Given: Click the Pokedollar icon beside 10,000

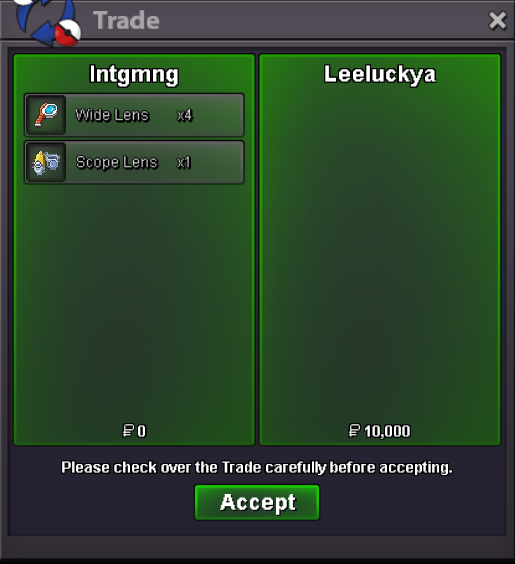Looking at the screenshot, I should [x=354, y=431].
